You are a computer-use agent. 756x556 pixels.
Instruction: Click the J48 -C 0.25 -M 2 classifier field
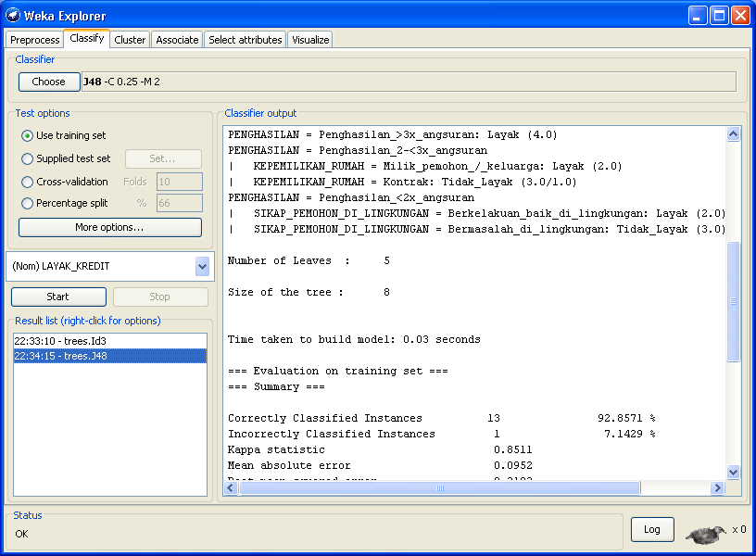(x=409, y=82)
